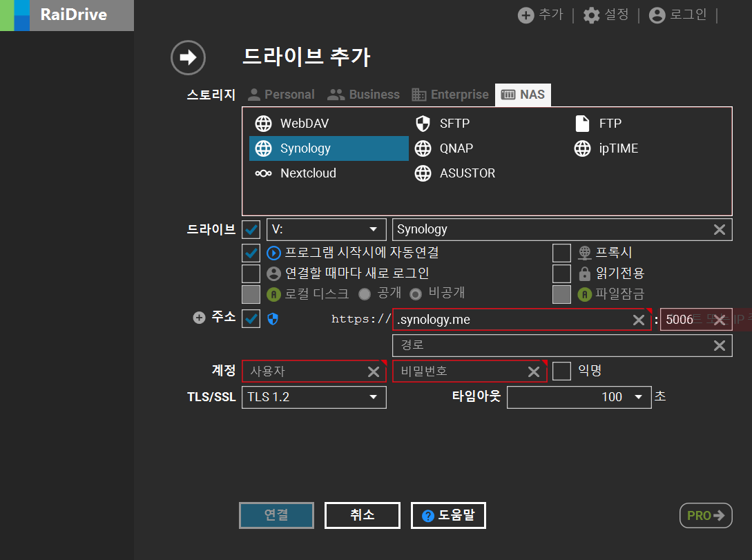This screenshot has height=560, width=752.
Task: Click the 추가 menu item
Action: (541, 15)
